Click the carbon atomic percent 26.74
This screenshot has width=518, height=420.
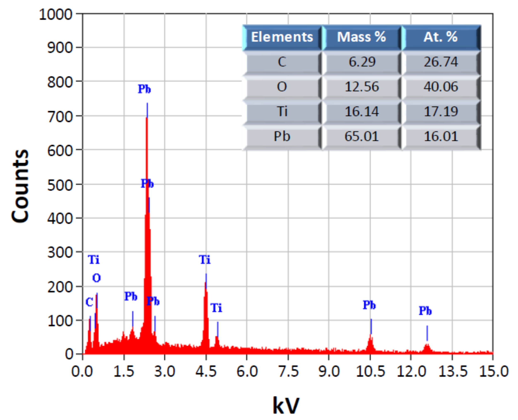[x=441, y=62]
